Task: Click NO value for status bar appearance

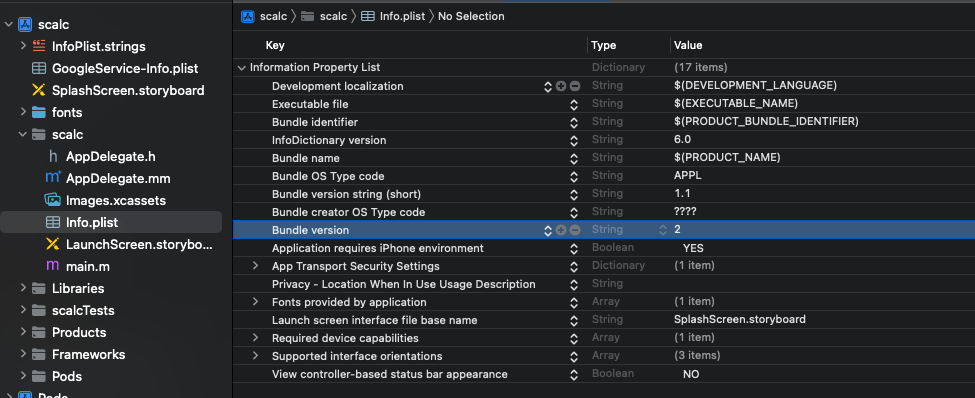Action: click(691, 374)
